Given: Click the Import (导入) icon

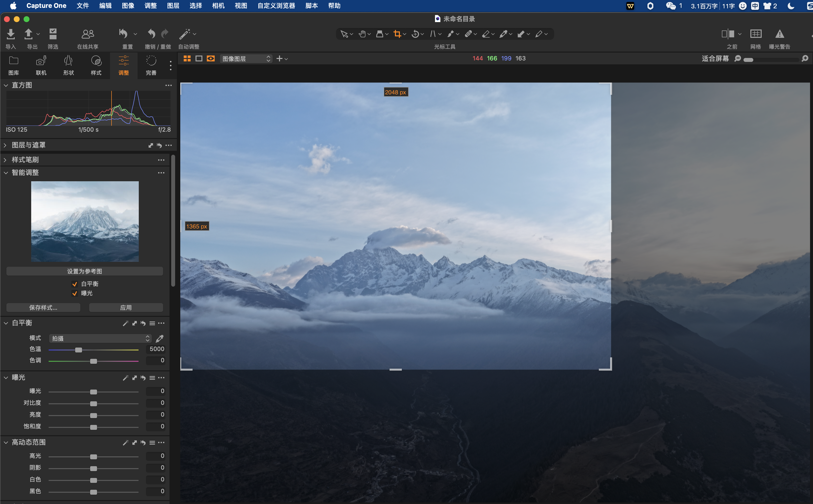Looking at the screenshot, I should pyautogui.click(x=11, y=34).
